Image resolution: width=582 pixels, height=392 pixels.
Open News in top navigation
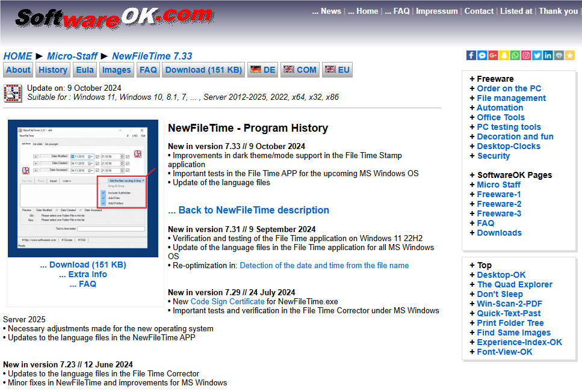click(x=327, y=11)
